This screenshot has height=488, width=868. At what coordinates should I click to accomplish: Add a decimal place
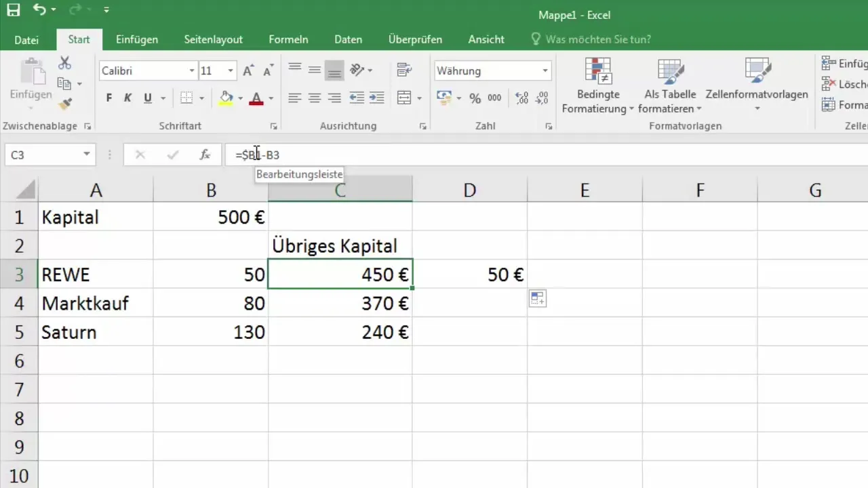click(521, 98)
